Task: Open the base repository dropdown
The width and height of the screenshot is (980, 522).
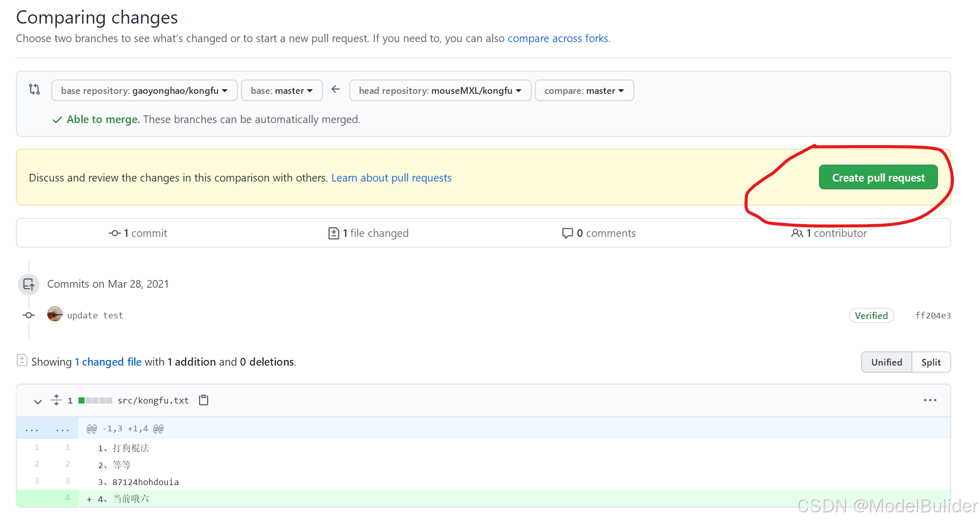Action: (144, 90)
